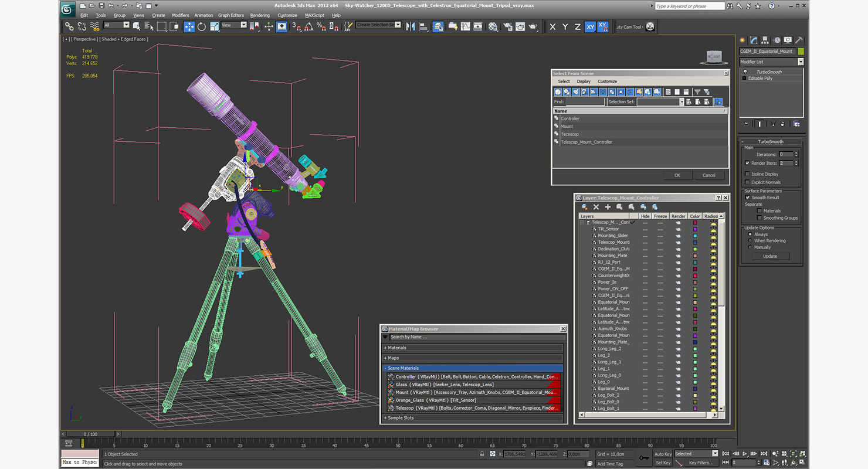This screenshot has height=469, width=868.
Task: Toggle the Smooth Result checkbox
Action: 747,198
